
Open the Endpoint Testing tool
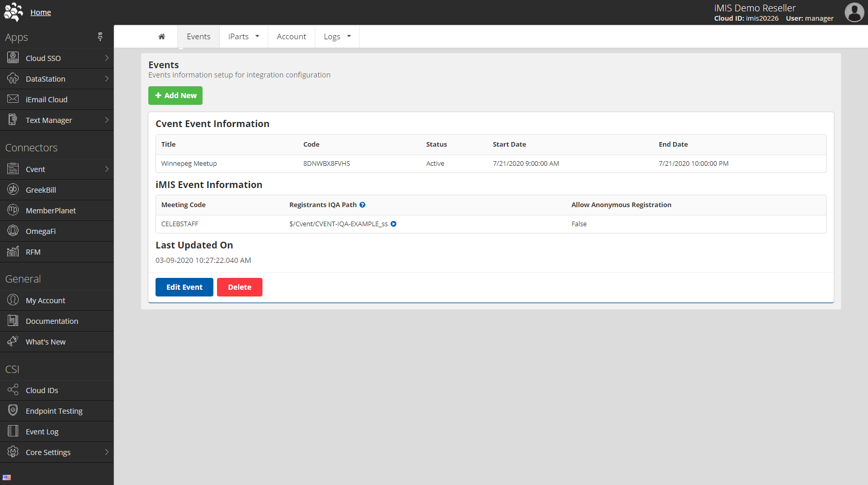pos(54,411)
